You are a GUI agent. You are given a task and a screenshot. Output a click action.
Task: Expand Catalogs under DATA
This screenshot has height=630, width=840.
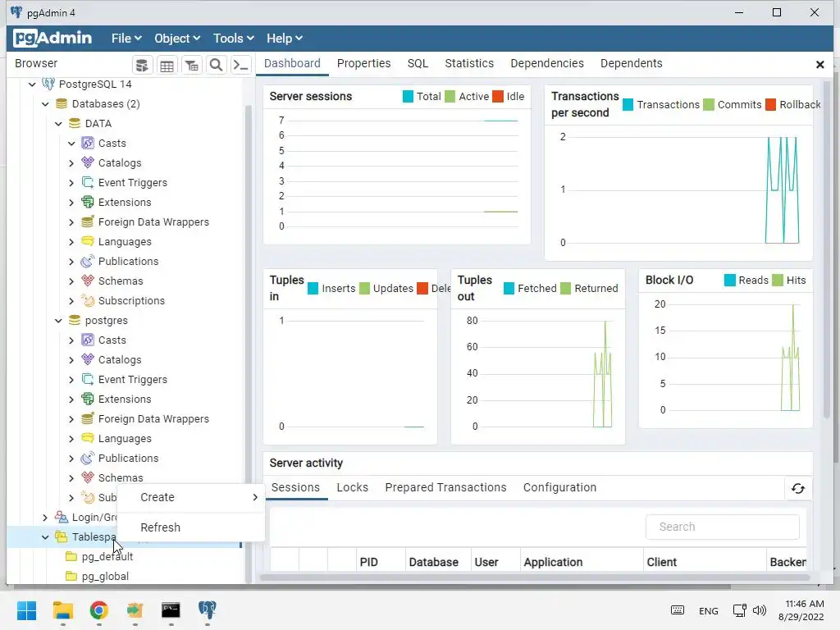pyautogui.click(x=71, y=163)
